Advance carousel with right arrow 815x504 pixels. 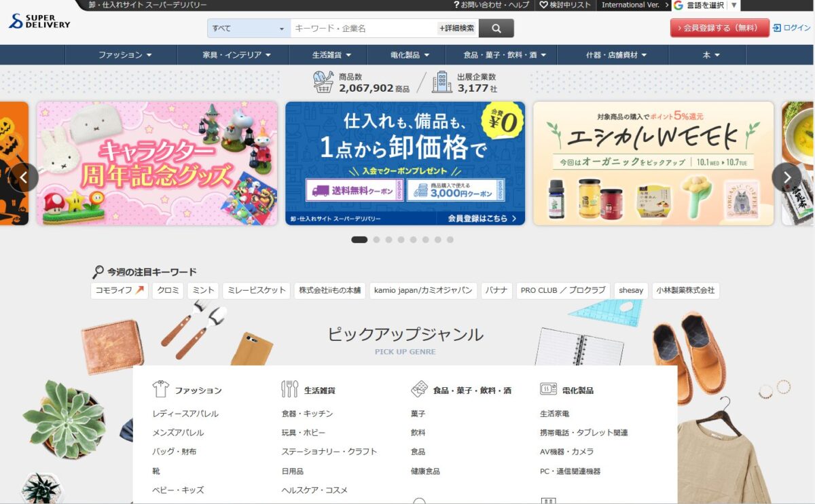pos(786,177)
